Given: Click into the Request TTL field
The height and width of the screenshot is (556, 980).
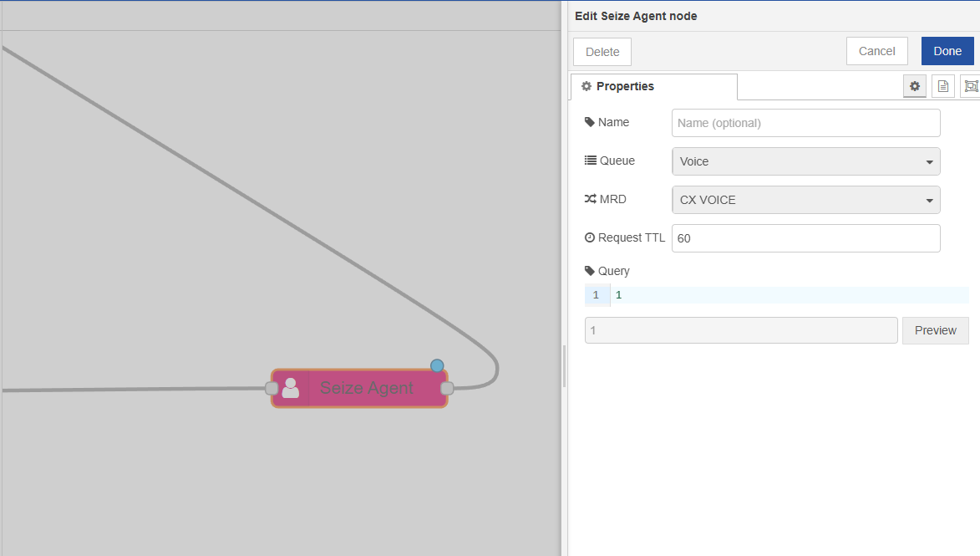Looking at the screenshot, I should (805, 238).
